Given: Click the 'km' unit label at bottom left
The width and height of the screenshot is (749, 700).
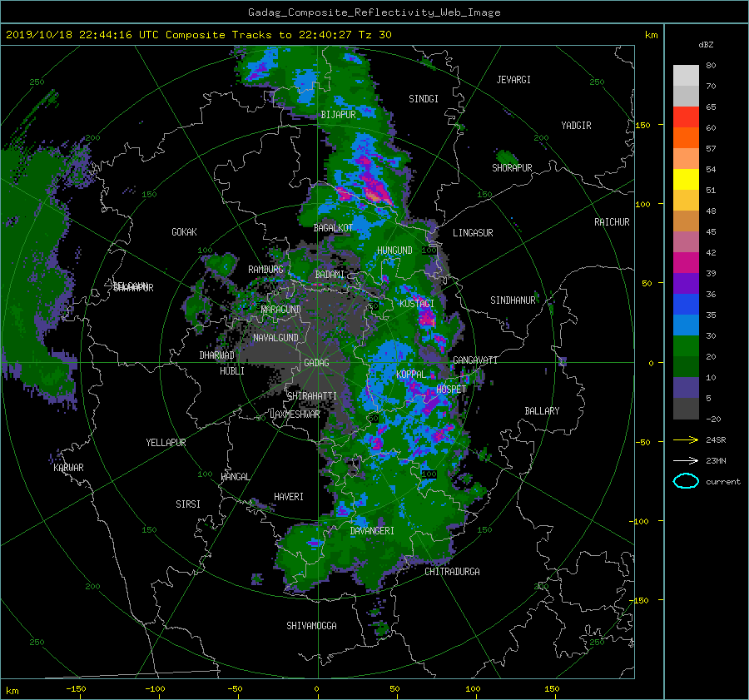Looking at the screenshot, I should (x=12, y=691).
